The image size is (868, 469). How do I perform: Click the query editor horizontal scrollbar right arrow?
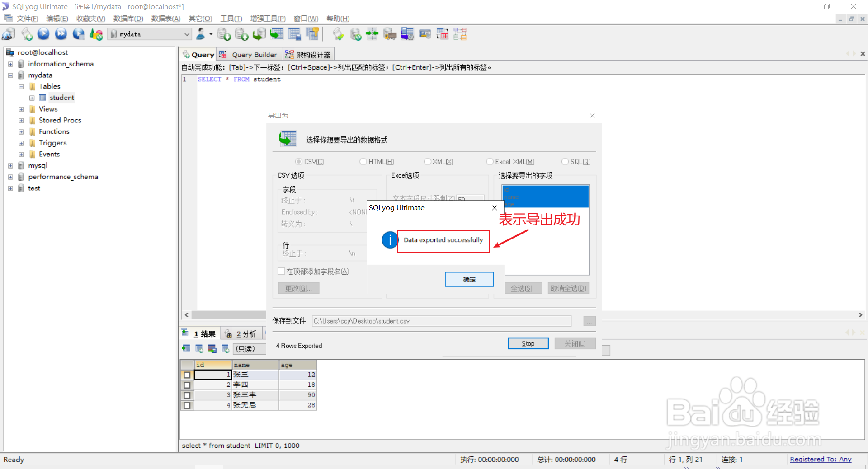[860, 315]
